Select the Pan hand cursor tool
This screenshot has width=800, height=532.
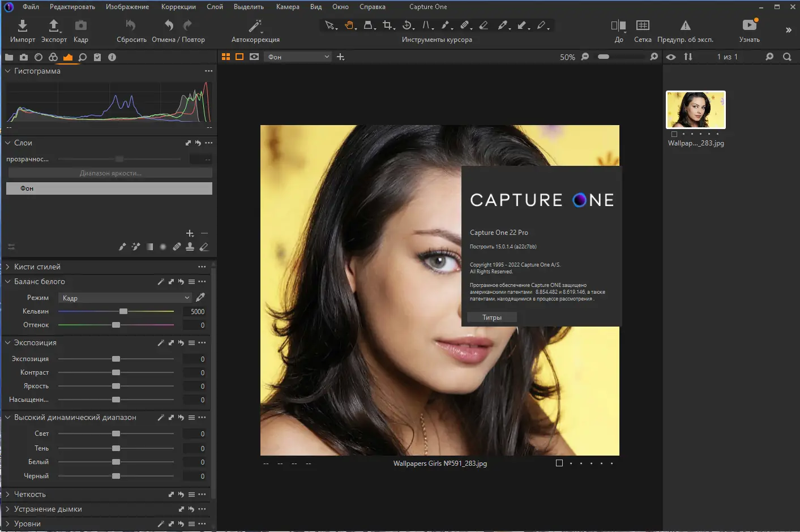349,25
